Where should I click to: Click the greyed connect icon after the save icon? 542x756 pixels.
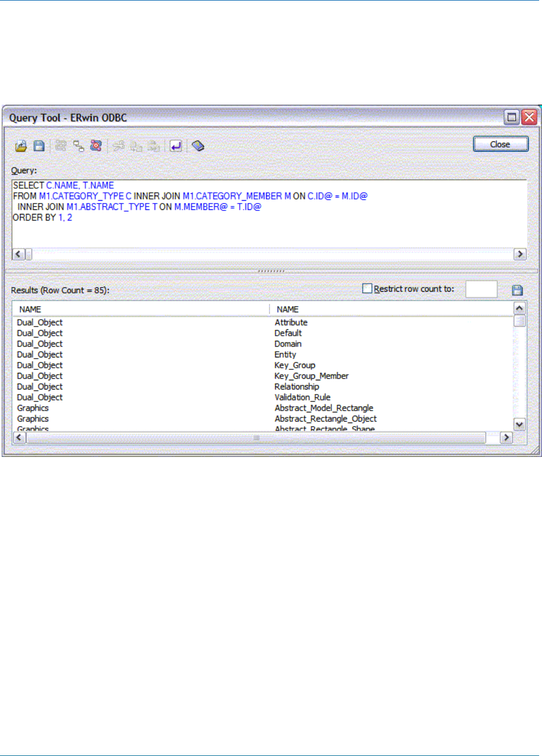pos(61,146)
